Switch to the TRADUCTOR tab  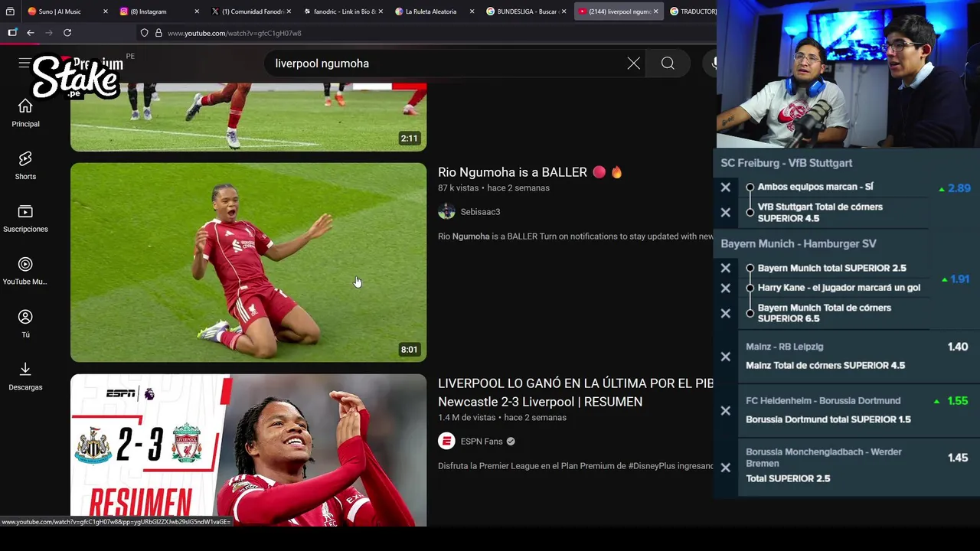click(692, 11)
